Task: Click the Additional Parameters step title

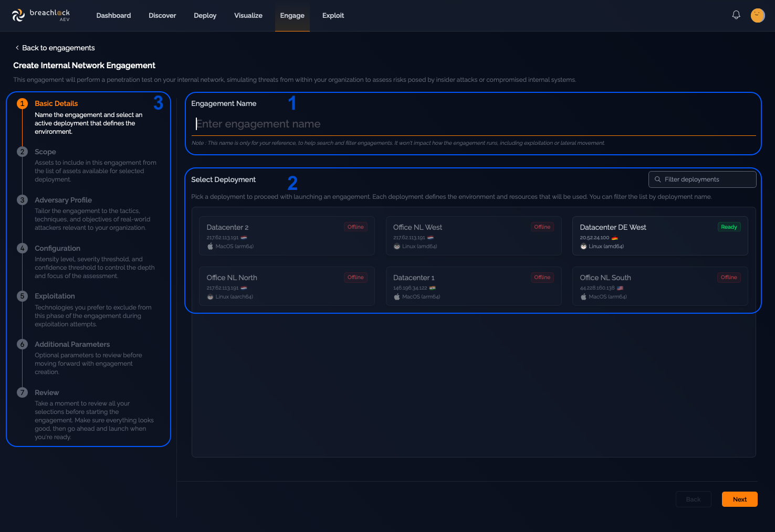Action: 72,344
